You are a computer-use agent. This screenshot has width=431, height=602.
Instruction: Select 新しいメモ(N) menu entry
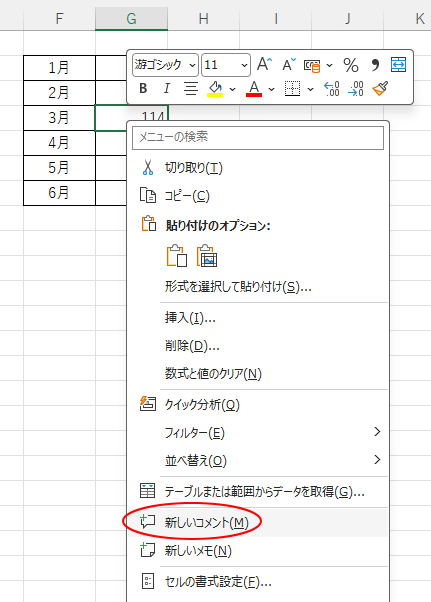[258, 551]
